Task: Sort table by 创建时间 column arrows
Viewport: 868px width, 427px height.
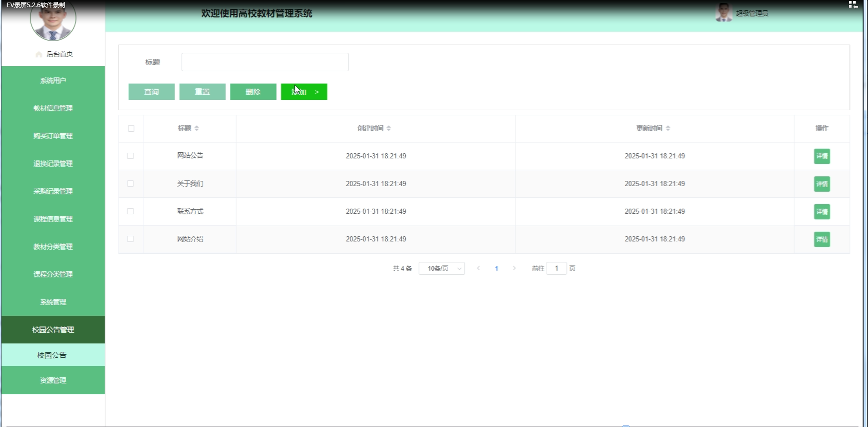Action: 388,128
